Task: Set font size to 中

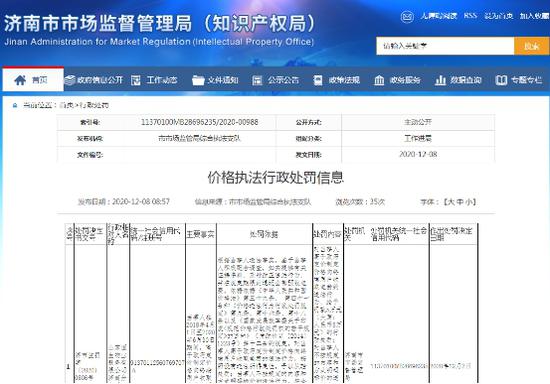Action: 460,202
